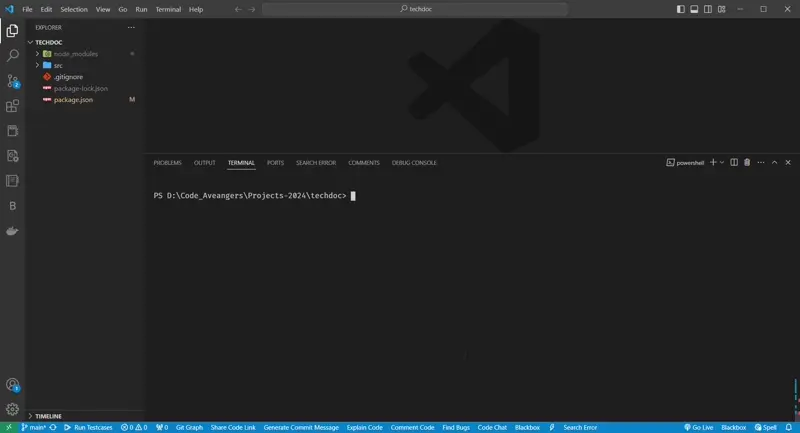The width and height of the screenshot is (800, 433).
Task: Expand the node_modules folder
Action: click(x=84, y=54)
